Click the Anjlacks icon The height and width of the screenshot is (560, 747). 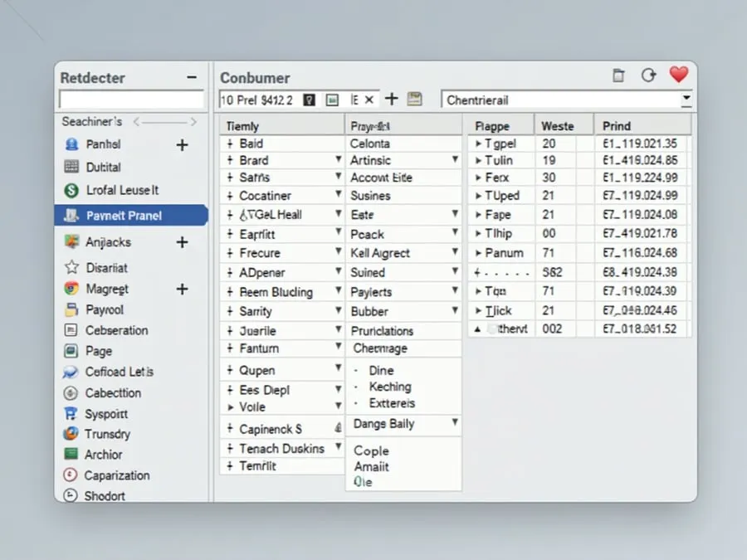point(71,242)
